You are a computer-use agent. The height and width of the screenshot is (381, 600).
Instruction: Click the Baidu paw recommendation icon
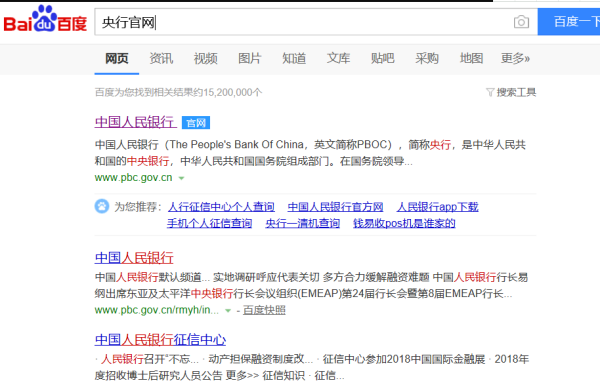(x=102, y=206)
